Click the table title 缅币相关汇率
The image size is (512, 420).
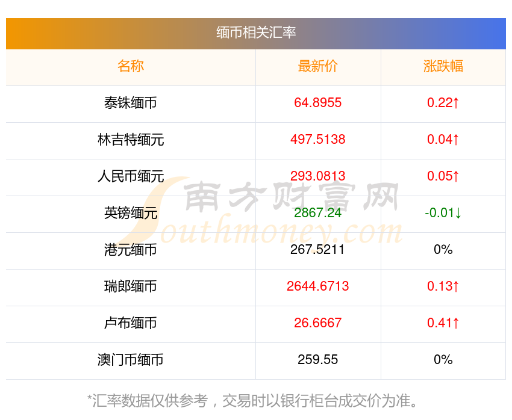click(256, 32)
